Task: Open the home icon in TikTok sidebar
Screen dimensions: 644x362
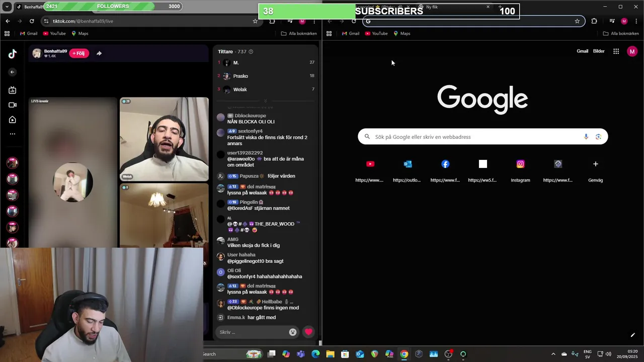Action: click(13, 120)
